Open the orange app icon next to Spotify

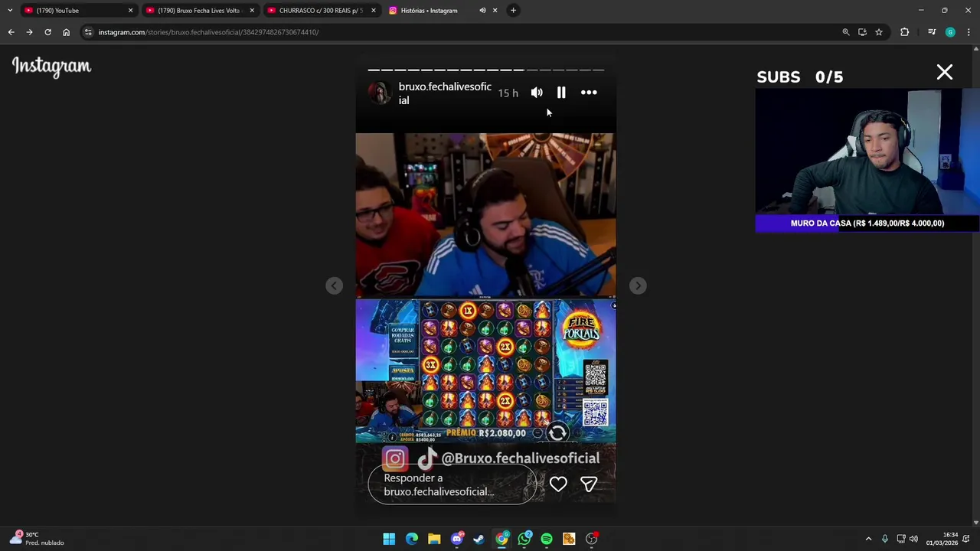click(x=569, y=539)
